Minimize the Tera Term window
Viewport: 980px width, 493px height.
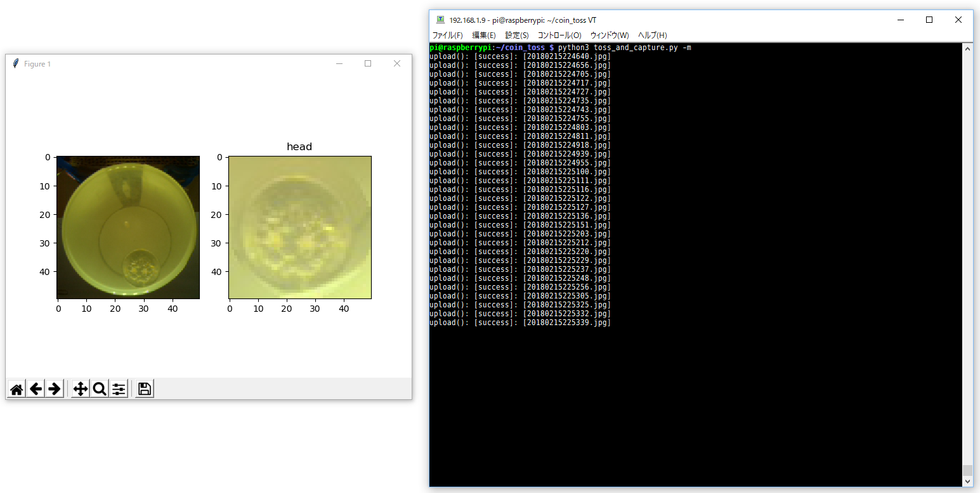[900, 20]
